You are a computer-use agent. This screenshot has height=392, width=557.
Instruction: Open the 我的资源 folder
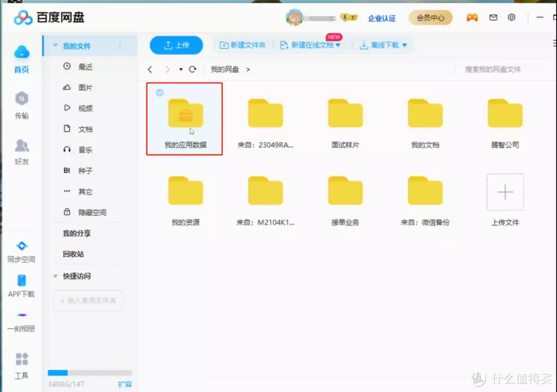pyautogui.click(x=186, y=201)
